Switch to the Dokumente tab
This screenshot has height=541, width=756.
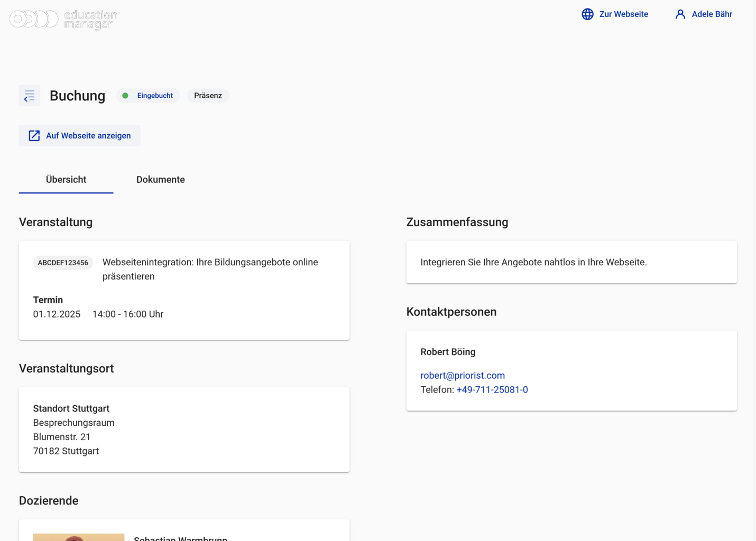tap(160, 180)
